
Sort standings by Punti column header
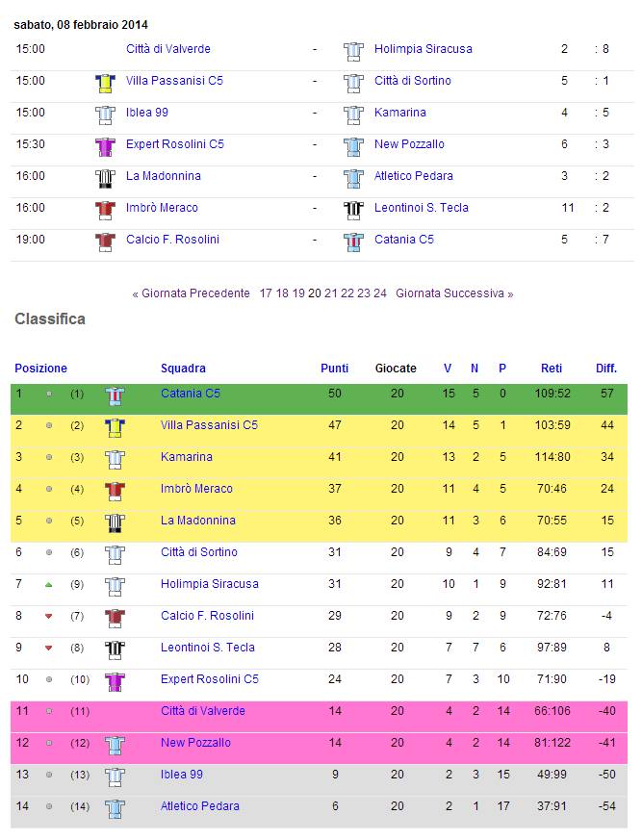click(334, 369)
